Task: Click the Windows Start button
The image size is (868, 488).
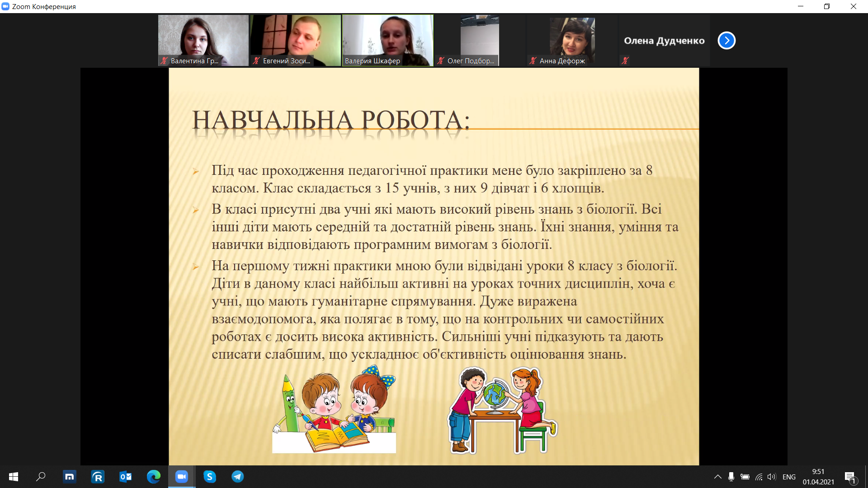Action: (x=14, y=477)
